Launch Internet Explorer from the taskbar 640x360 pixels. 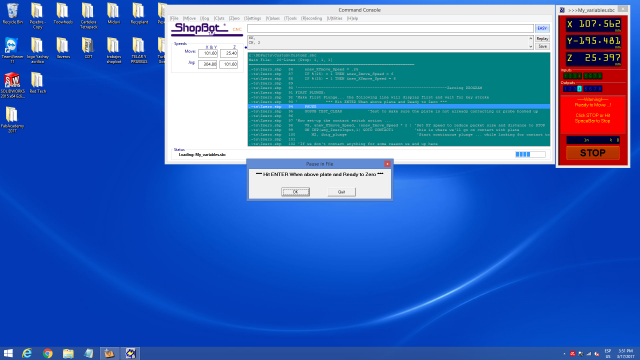pos(27,353)
